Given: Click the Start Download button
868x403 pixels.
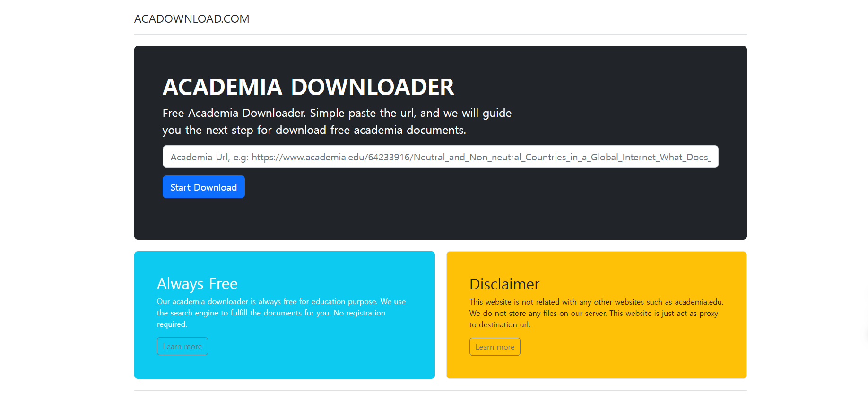Looking at the screenshot, I should pos(203,187).
